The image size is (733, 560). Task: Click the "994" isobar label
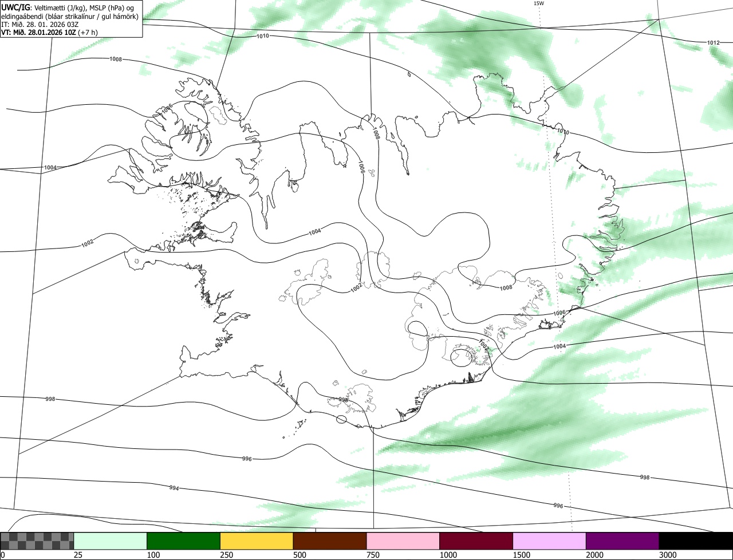click(174, 488)
